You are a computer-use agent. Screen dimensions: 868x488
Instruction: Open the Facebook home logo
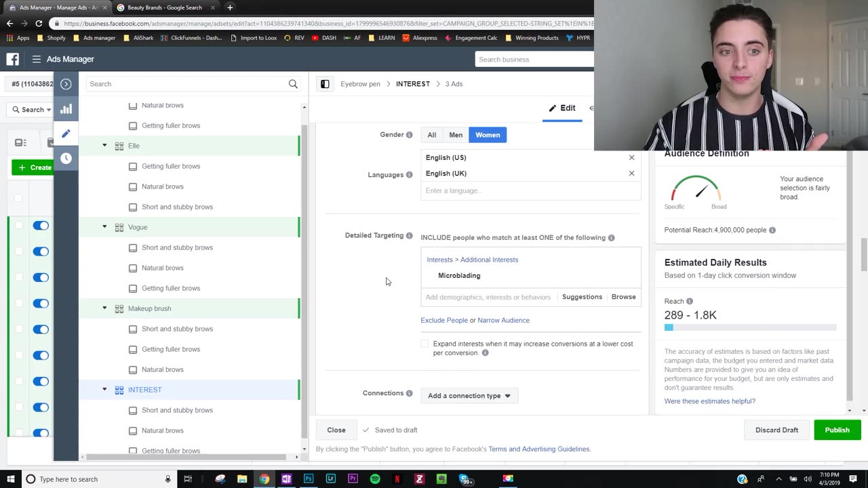tap(13, 59)
